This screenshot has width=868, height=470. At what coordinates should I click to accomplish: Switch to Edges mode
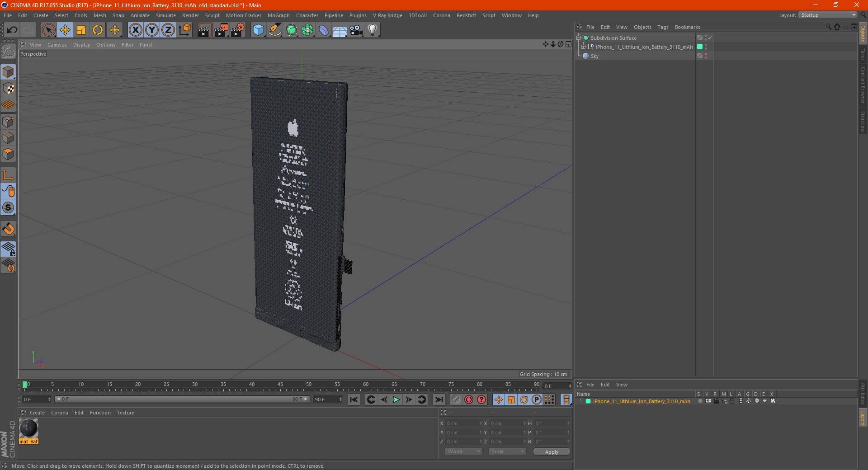point(9,138)
